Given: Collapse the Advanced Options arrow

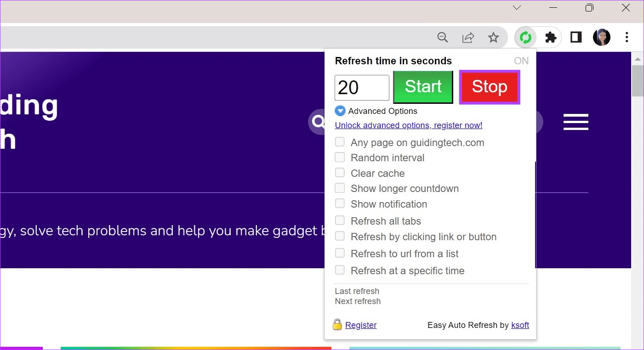Looking at the screenshot, I should click(340, 111).
